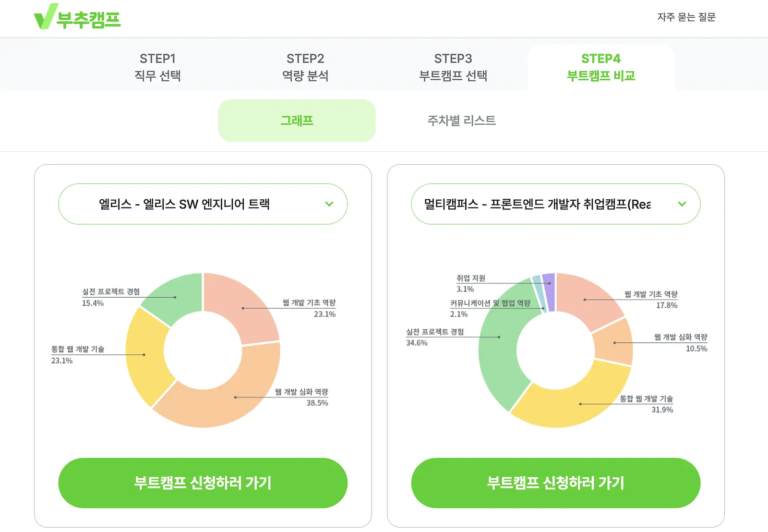Go to STEP1 직무 선택 tab

157,67
